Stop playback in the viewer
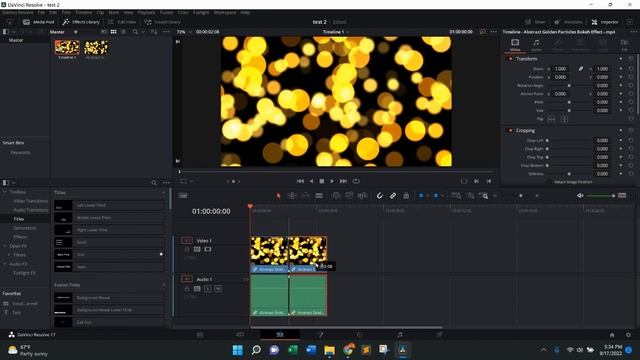This screenshot has width=640, height=360. click(x=322, y=181)
